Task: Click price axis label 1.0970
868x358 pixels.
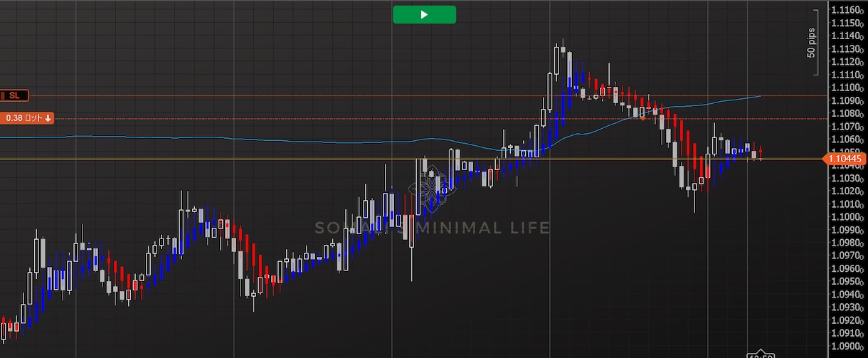Action: point(849,255)
